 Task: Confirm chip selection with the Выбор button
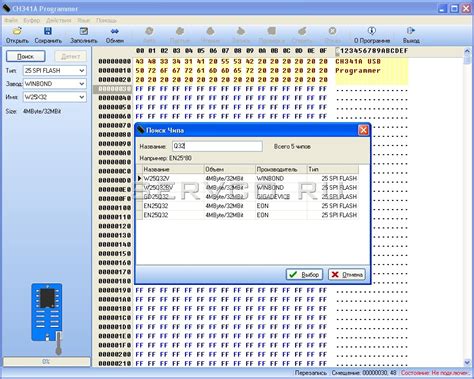point(304,275)
